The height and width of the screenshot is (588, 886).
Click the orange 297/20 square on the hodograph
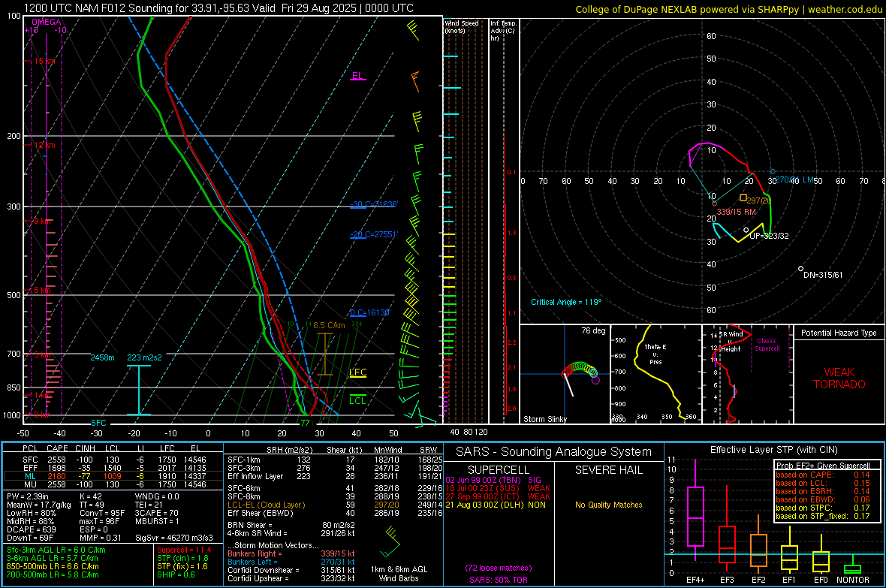(x=743, y=198)
